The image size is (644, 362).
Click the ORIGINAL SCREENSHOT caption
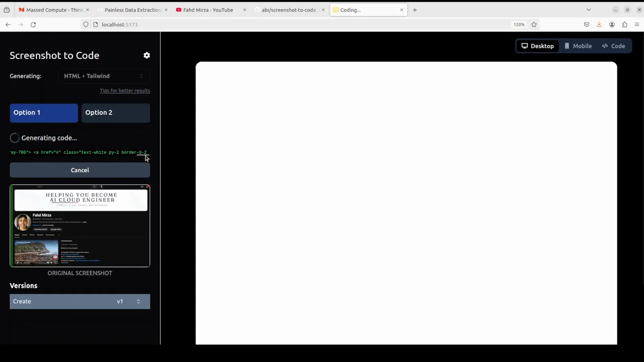click(80, 273)
